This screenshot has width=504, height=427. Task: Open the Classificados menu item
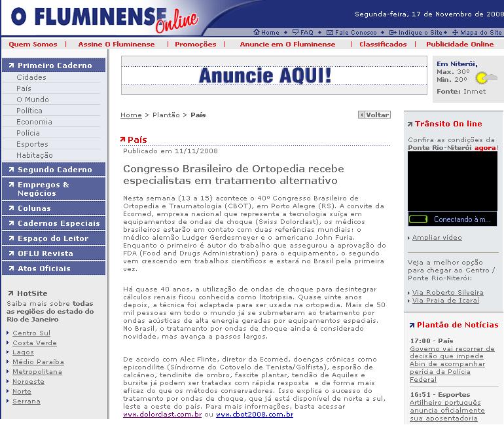point(383,45)
